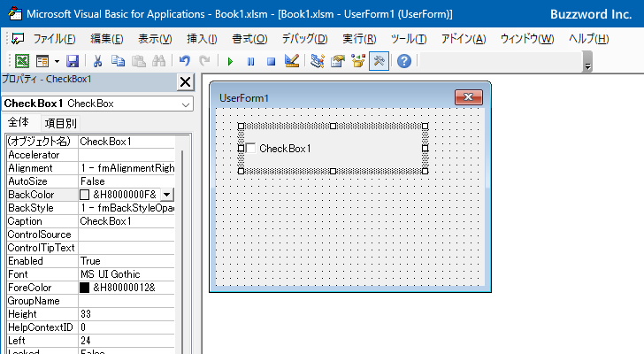The width and height of the screenshot is (644, 354).
Task: Click the ForeColor black color swatch
Action: click(x=85, y=288)
